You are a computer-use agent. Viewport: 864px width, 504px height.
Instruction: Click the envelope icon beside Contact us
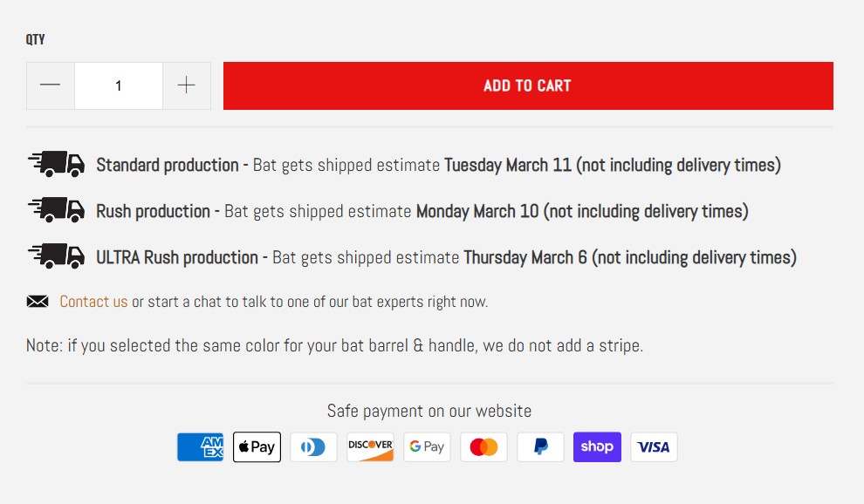pyautogui.click(x=37, y=301)
